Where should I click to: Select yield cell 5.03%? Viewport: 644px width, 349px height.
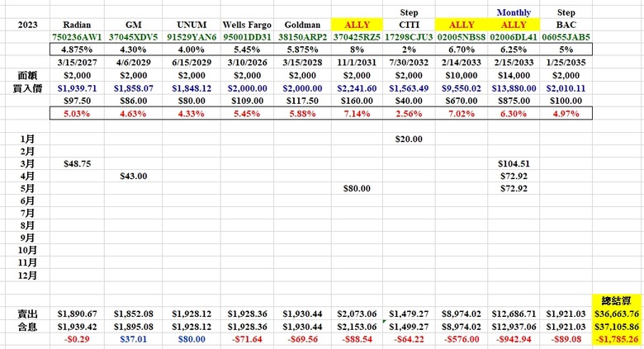[77, 114]
